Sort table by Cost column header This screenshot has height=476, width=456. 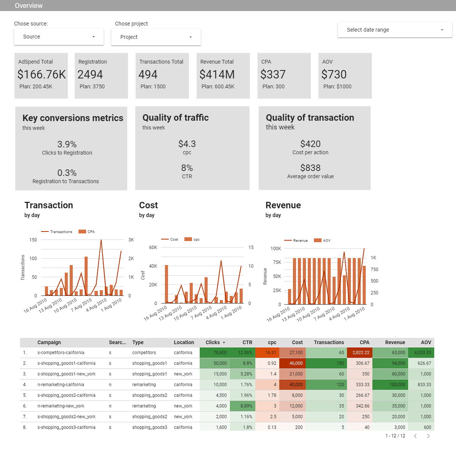coord(297,342)
